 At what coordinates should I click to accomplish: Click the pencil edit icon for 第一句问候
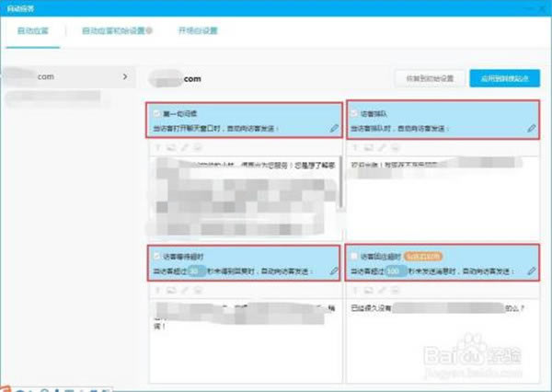pos(334,128)
